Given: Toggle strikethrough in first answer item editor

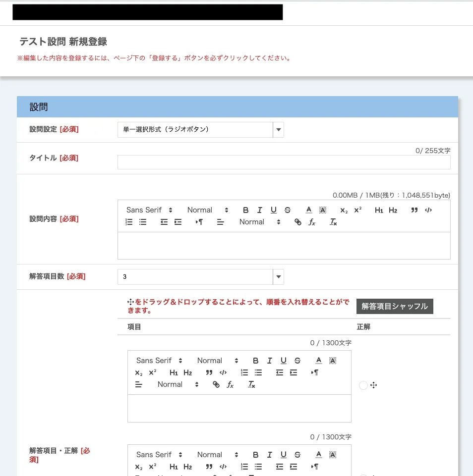Looking at the screenshot, I should point(297,361).
